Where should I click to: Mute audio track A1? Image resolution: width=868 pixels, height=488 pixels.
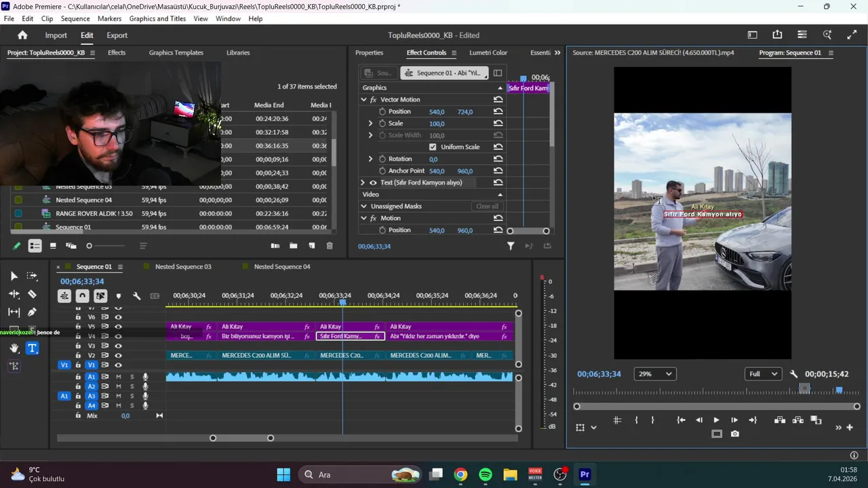click(119, 377)
